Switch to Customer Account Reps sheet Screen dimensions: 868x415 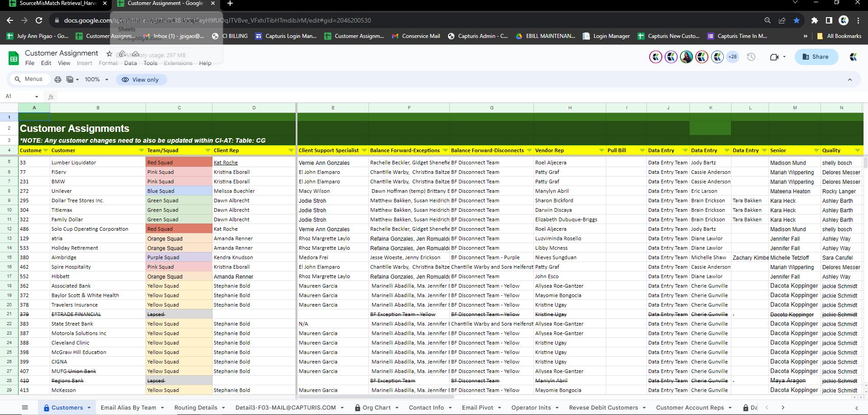coord(690,408)
